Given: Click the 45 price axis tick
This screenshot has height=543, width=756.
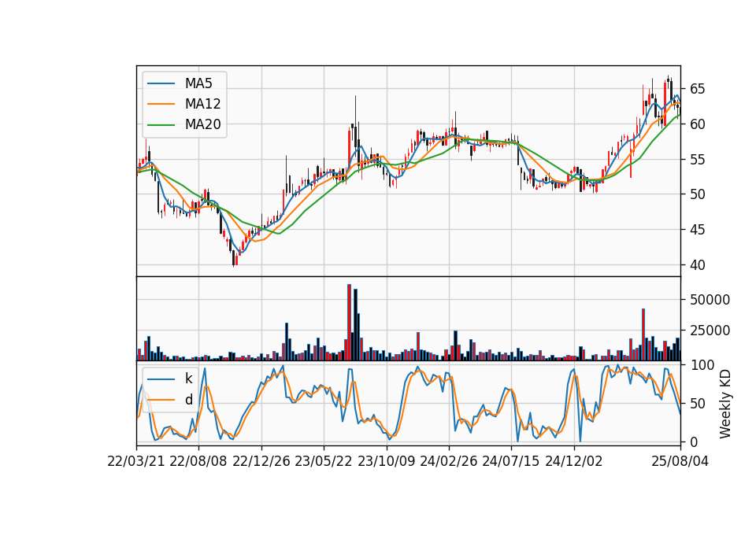Looking at the screenshot, I should (697, 230).
